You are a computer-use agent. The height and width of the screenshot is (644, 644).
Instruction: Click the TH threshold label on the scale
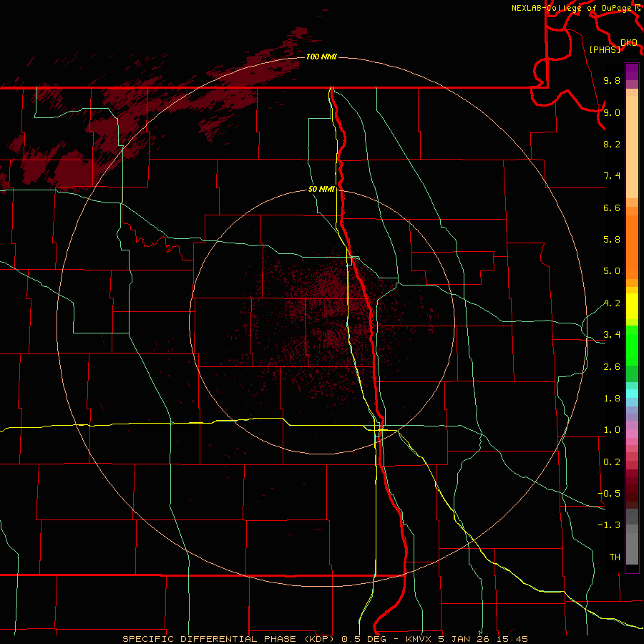[615, 557]
